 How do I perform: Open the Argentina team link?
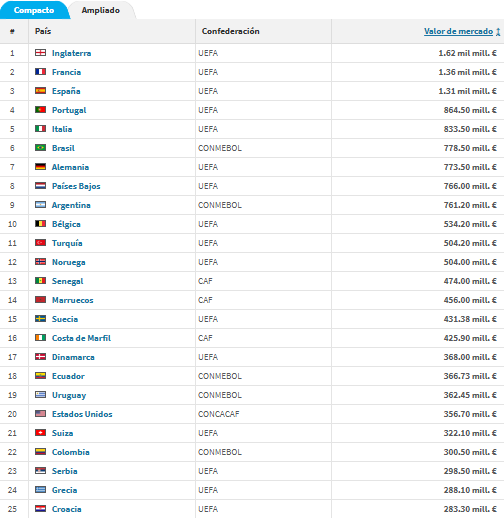(x=71, y=205)
